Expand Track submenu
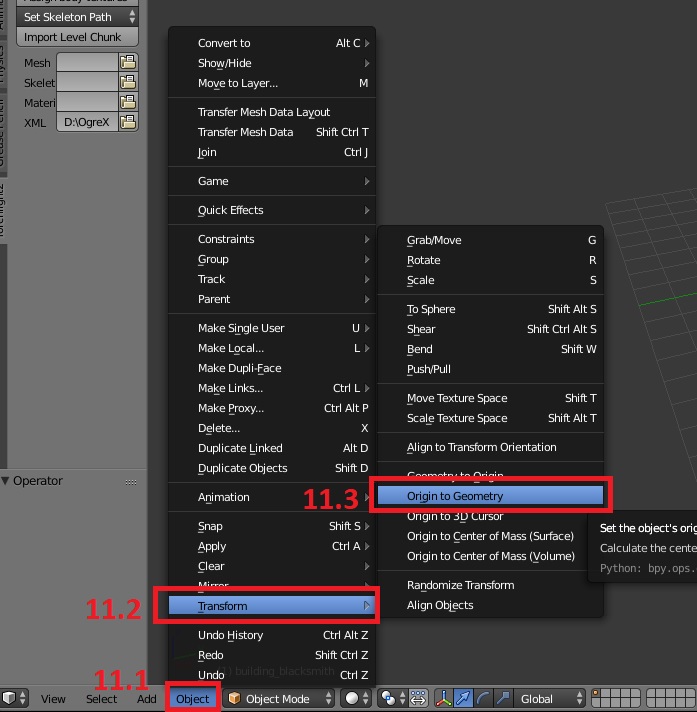The image size is (697, 712). (272, 279)
